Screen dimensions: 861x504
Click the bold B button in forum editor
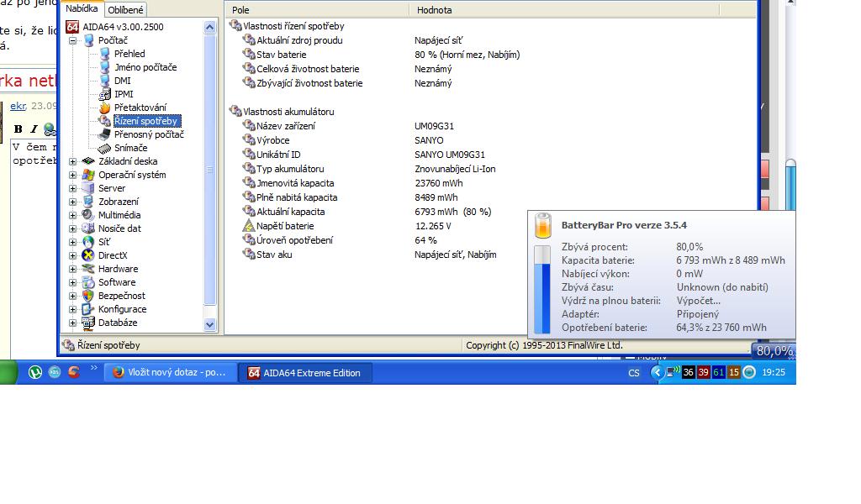(18, 129)
